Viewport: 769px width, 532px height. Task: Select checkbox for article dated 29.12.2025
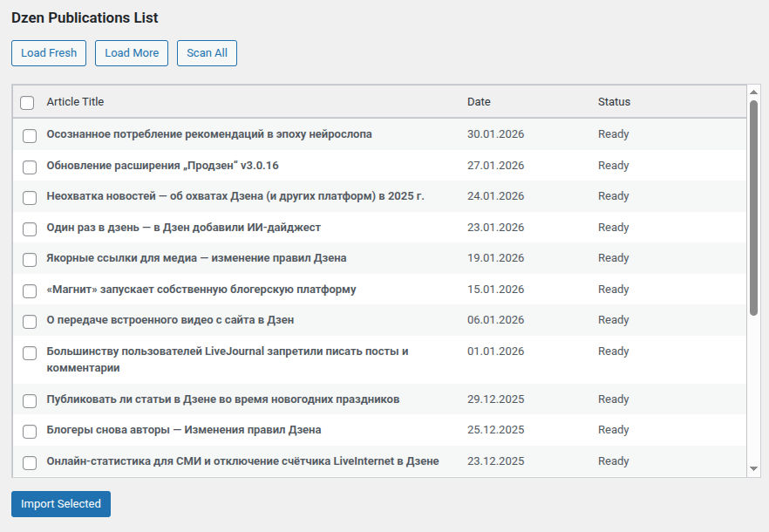tap(30, 400)
